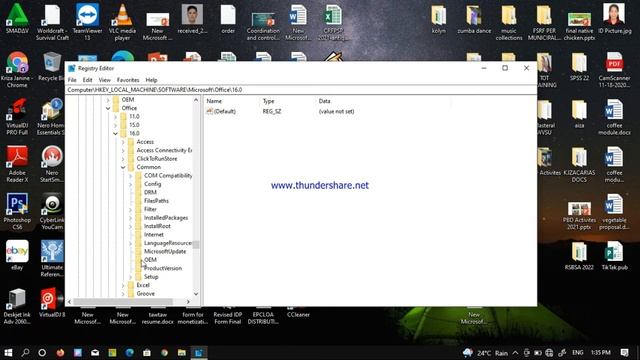Open the Windows Start menu
This screenshot has height=360, width=640.
pos(8,353)
